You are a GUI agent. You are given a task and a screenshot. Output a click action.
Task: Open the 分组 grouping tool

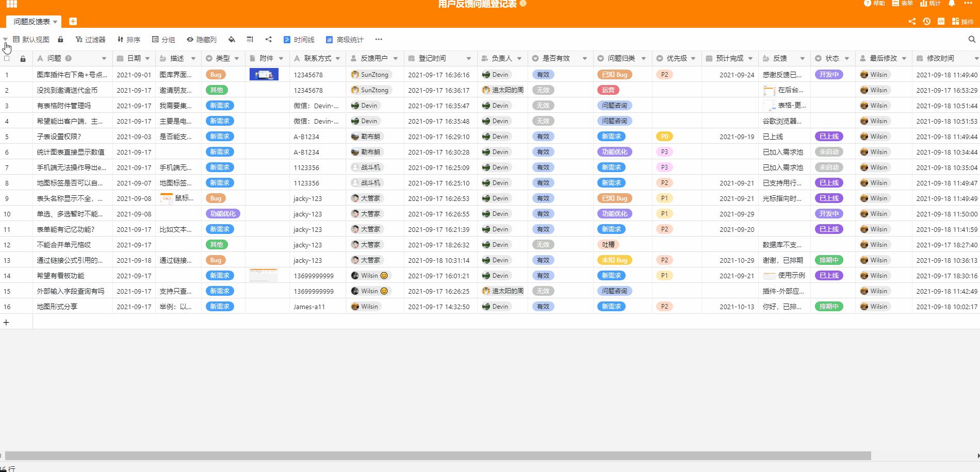(164, 39)
